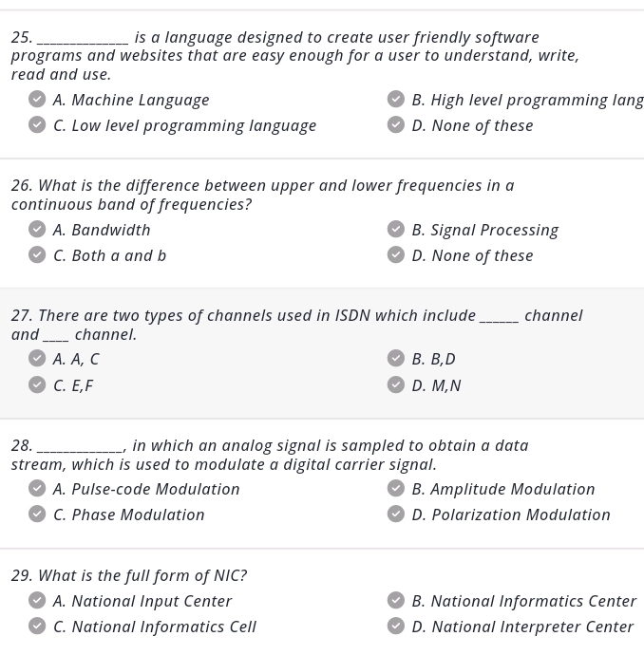
Task: Choose Amplitude Modulation option
Action: [502, 489]
